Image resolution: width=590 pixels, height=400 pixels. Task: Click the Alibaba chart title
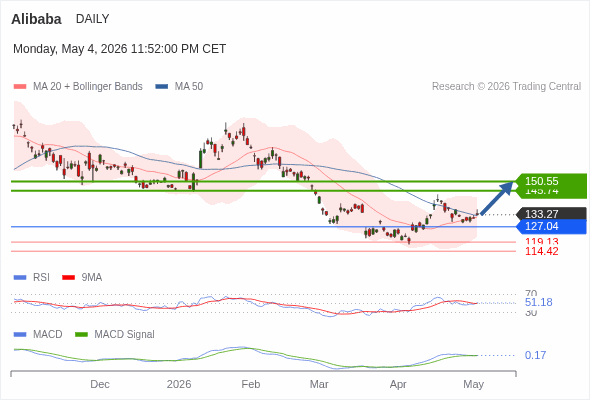[36, 19]
